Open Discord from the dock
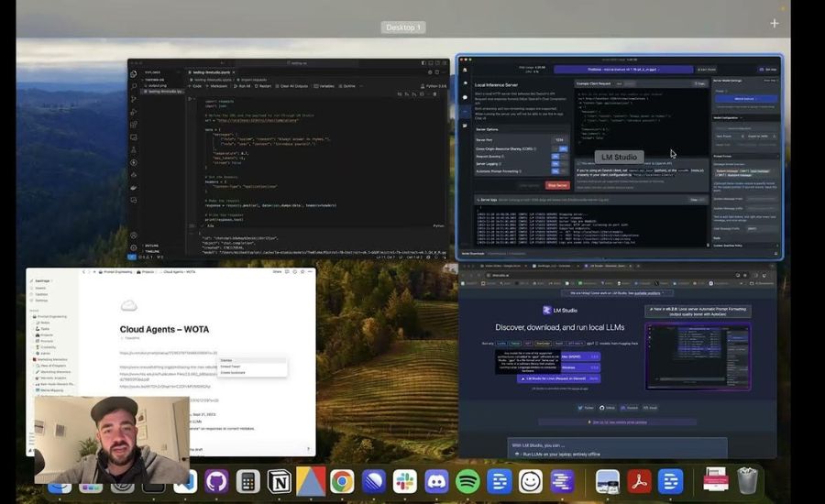Screen dimensions: 825x504 [x=436, y=481]
